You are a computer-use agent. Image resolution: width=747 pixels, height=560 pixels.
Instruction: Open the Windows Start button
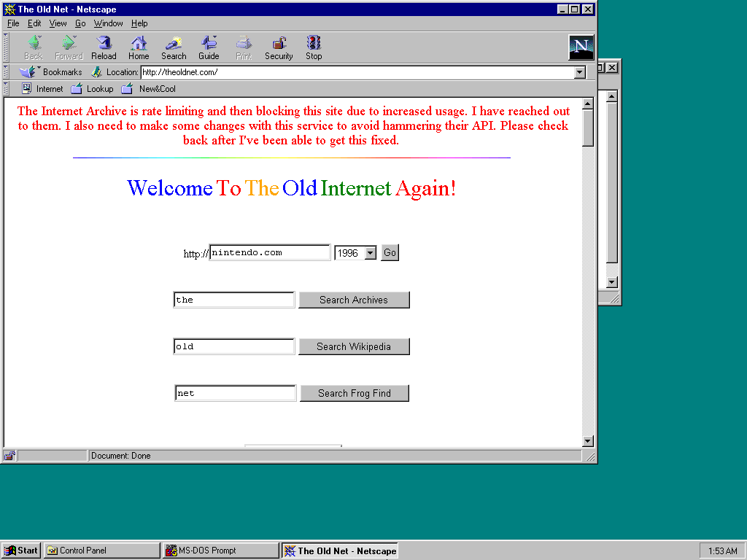click(x=21, y=551)
